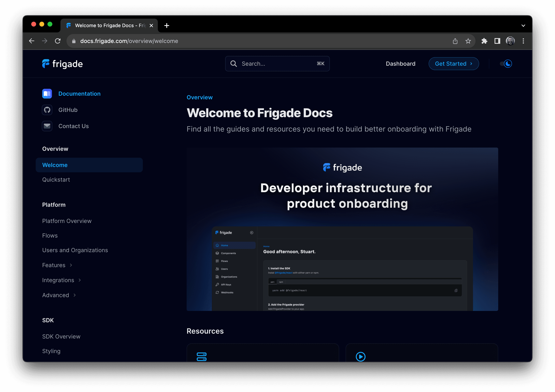
Task: Click the search magnifier icon
Action: (x=233, y=63)
